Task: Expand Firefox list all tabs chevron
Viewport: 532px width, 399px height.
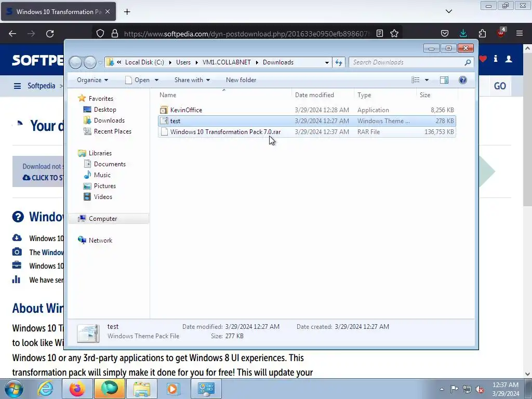Action: [448, 11]
